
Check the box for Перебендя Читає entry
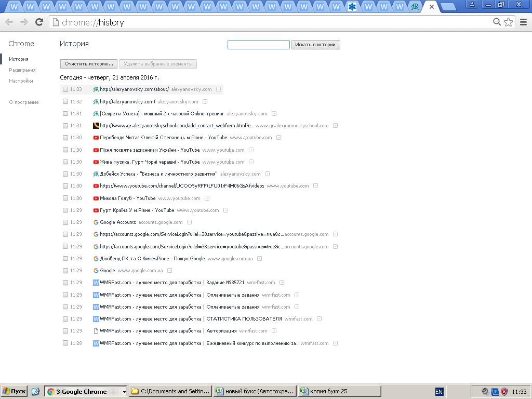(x=65, y=137)
